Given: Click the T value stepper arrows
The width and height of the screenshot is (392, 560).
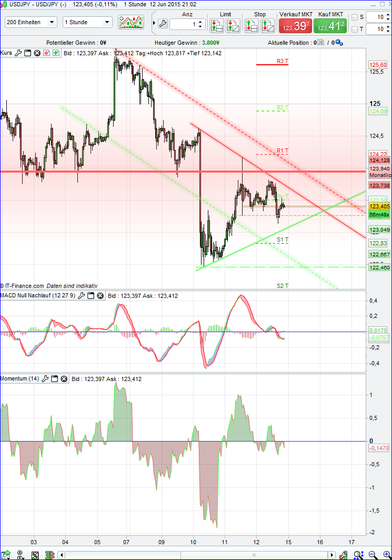Looking at the screenshot, I should 388,29.
